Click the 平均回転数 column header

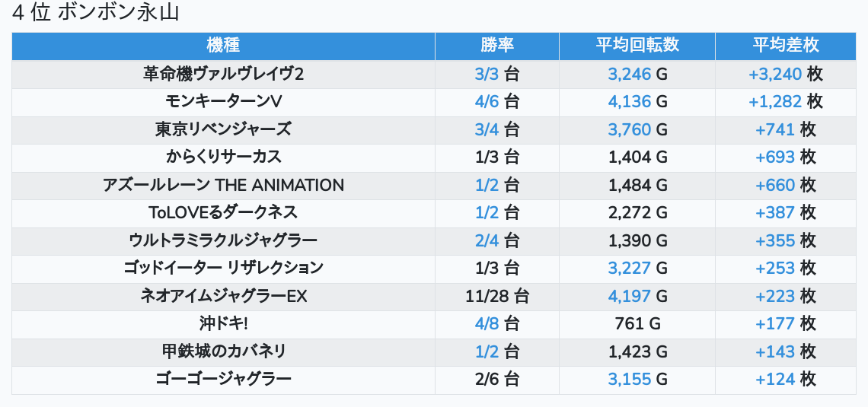click(637, 46)
